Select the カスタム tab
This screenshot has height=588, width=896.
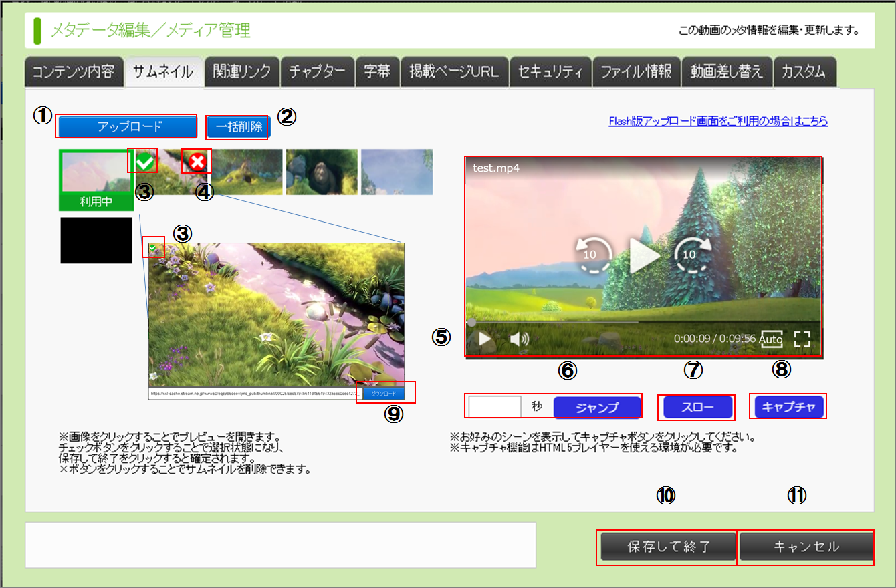click(x=806, y=71)
